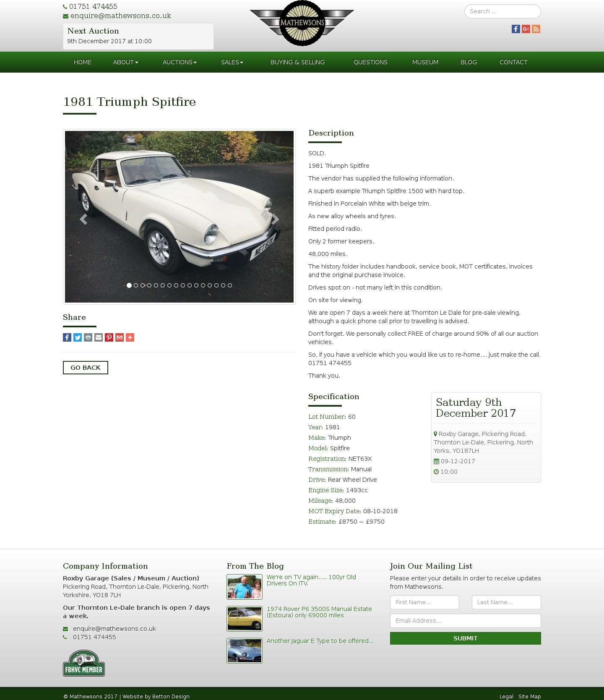Click the print share icon
This screenshot has width=604, height=700.
pyautogui.click(x=88, y=337)
